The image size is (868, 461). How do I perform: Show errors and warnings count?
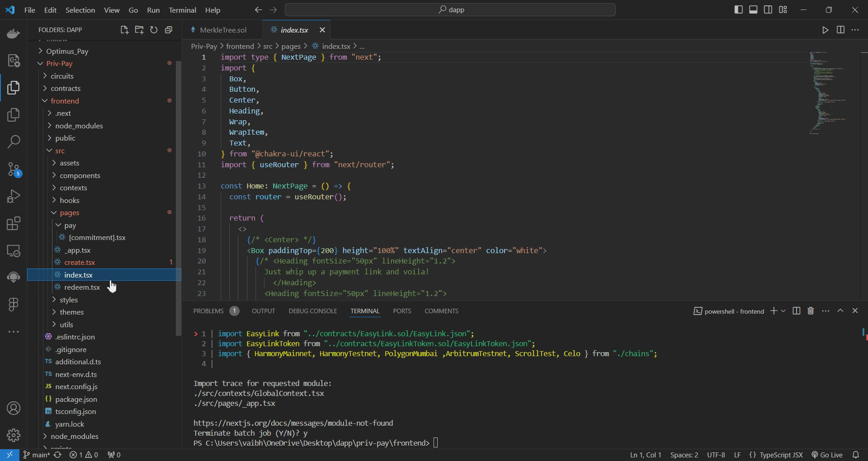(84, 455)
